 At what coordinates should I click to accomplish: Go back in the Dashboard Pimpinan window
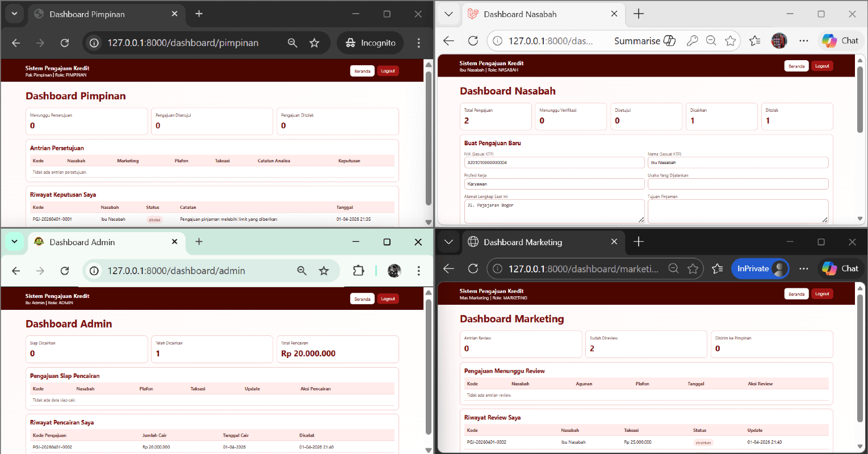click(16, 43)
